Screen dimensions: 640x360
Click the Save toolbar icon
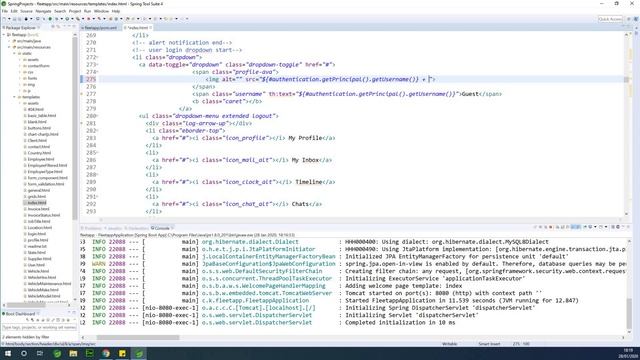[14, 19]
